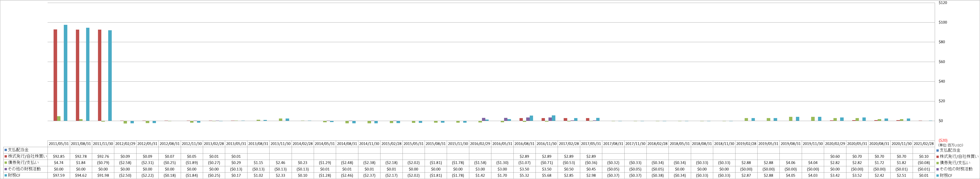
Task: Select the 2013/08/31 date column header
Action: pos(258,144)
